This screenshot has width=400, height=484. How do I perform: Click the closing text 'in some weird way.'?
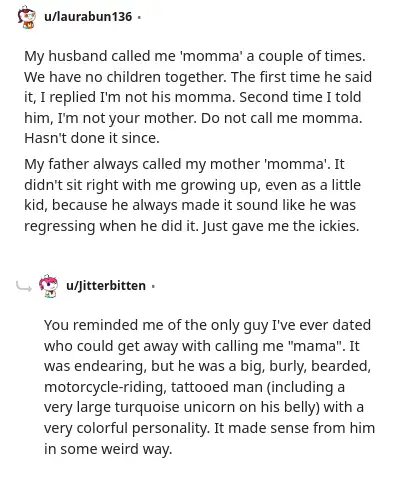tap(108, 449)
